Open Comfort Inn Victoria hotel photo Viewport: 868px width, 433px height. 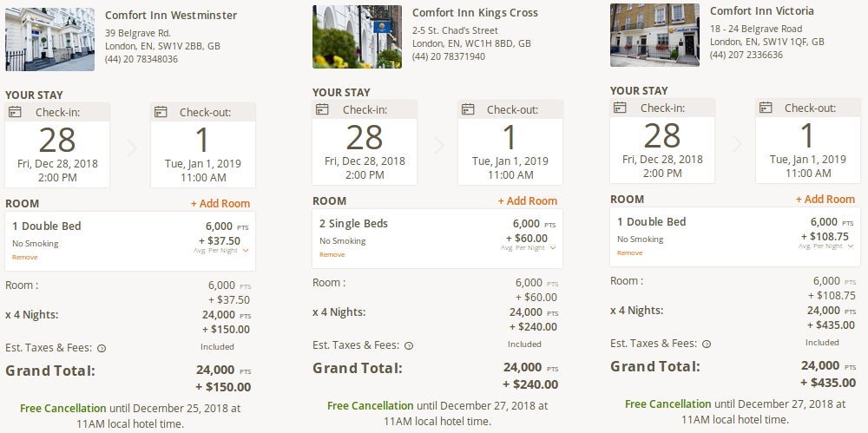pos(654,33)
